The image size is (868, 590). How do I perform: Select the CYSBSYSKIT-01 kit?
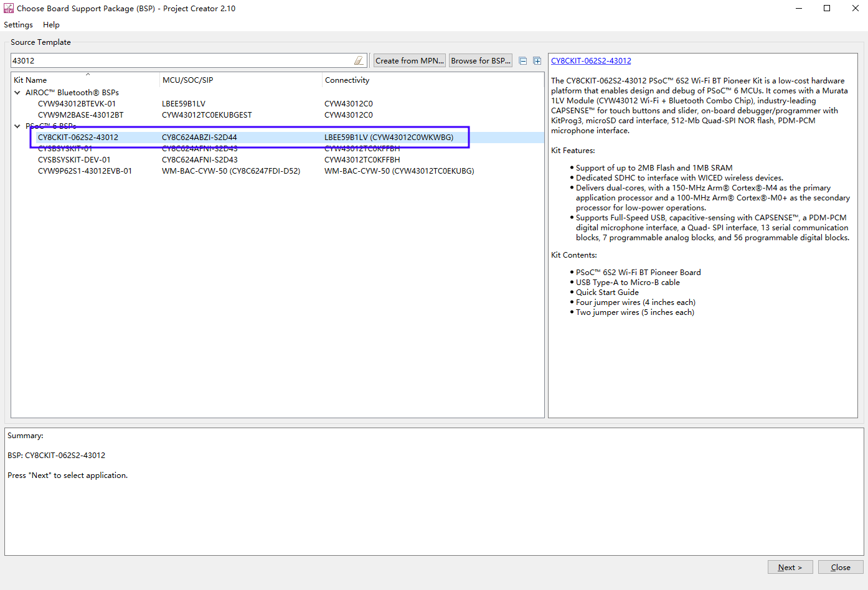(65, 148)
